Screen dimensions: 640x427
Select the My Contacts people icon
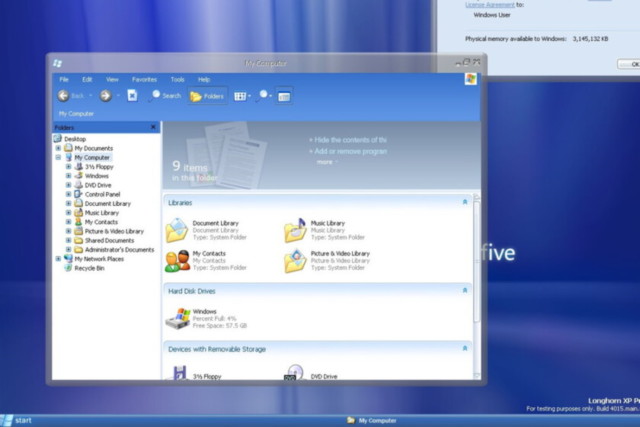point(178,261)
